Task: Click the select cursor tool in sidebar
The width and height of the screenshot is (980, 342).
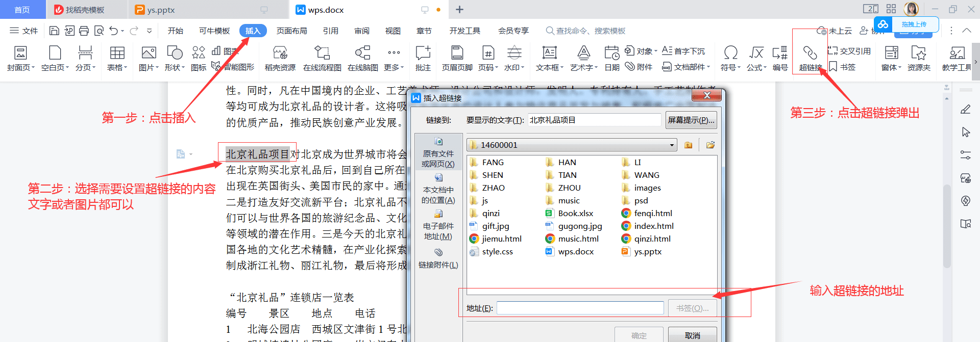Action: pos(966,132)
